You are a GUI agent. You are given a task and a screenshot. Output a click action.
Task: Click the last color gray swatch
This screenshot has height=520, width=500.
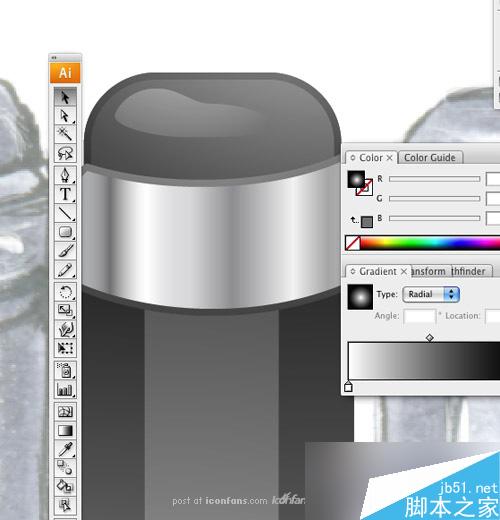pyautogui.click(x=367, y=222)
